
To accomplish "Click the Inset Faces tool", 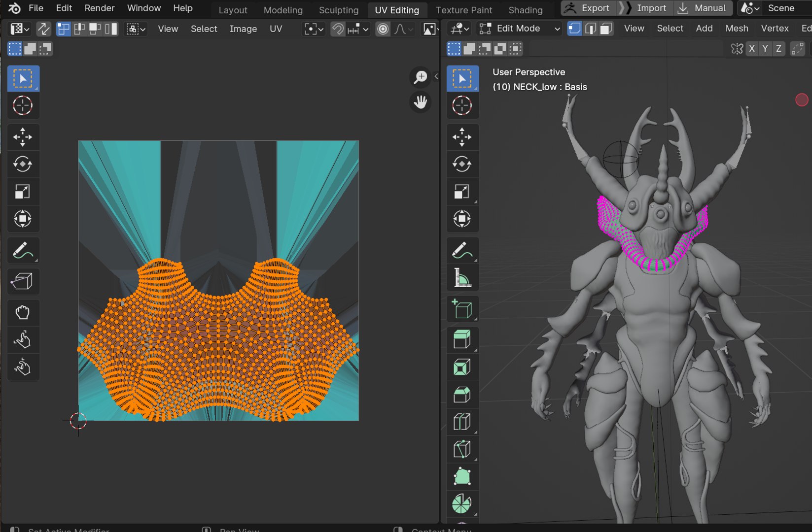I will point(462,367).
